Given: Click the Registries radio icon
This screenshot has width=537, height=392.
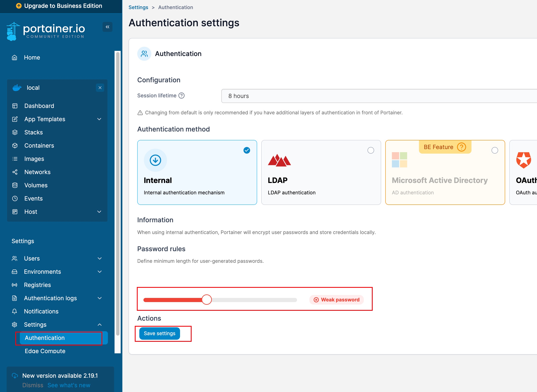Looking at the screenshot, I should coord(14,285).
